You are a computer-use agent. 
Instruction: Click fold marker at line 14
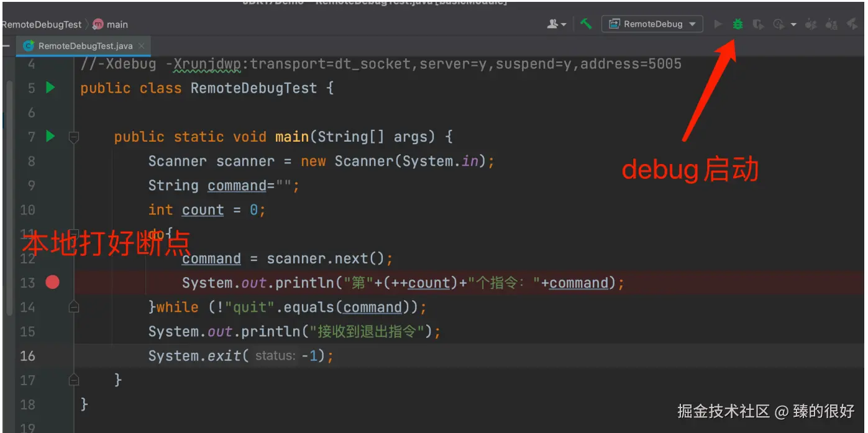(74, 307)
